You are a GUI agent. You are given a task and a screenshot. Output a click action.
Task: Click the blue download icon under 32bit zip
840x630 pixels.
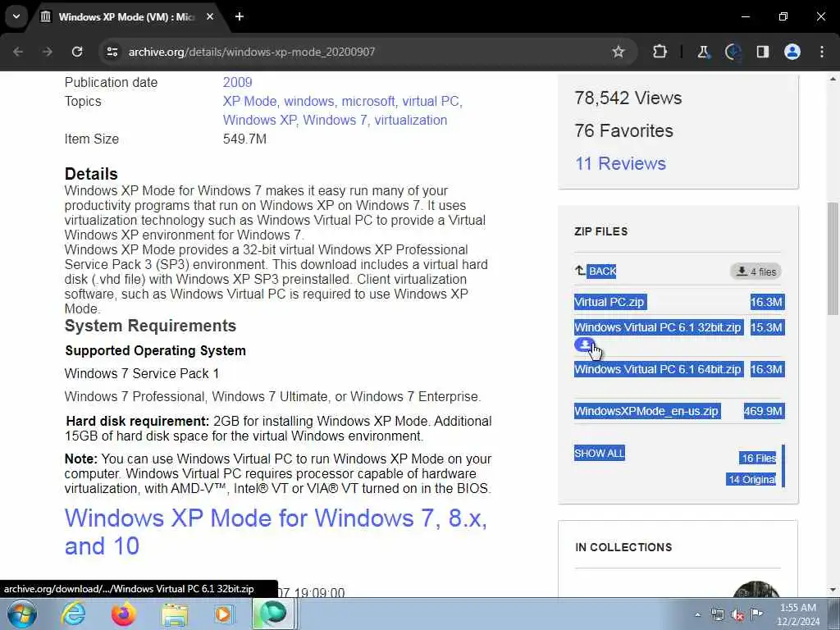point(584,345)
